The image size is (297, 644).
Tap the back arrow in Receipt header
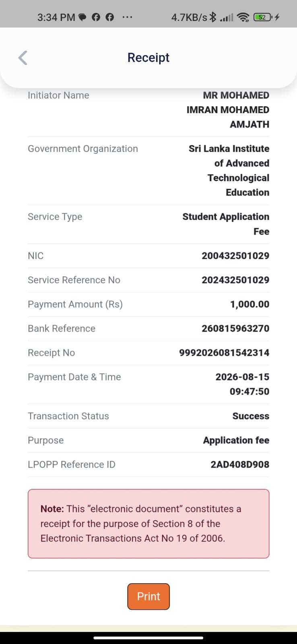[x=23, y=58]
